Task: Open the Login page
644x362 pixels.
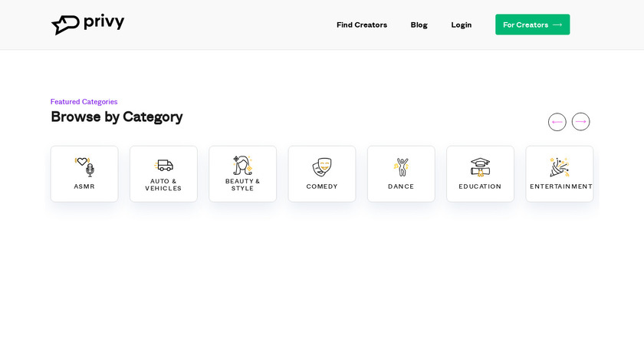Action: click(462, 25)
